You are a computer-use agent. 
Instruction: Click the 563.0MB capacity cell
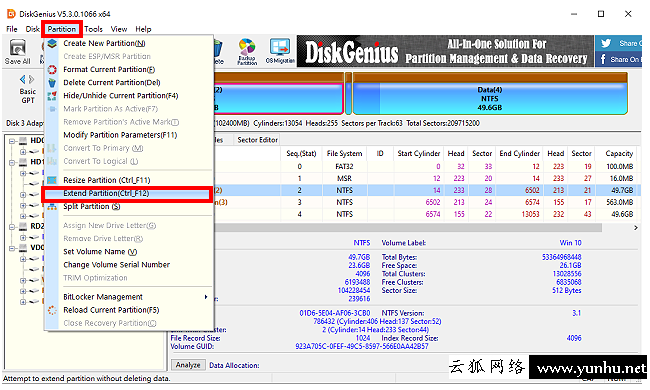(619, 203)
